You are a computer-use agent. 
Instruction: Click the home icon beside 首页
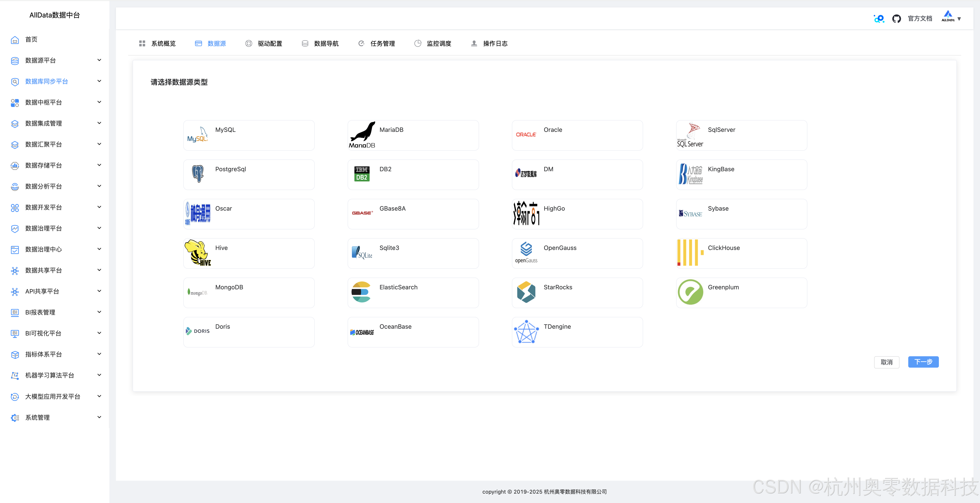pos(15,40)
